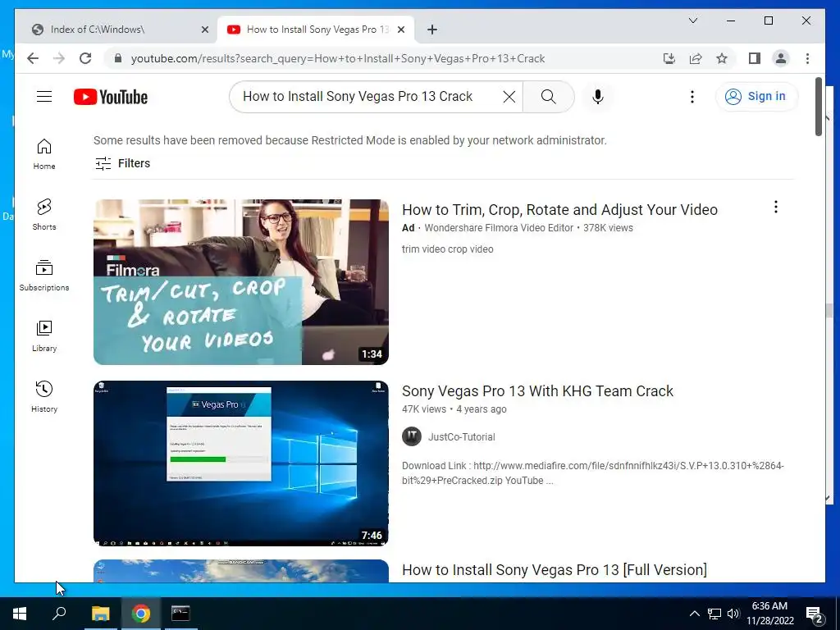Open the Vegas Pro KHG crack thumbnail
This screenshot has height=630, width=840.
click(x=241, y=463)
